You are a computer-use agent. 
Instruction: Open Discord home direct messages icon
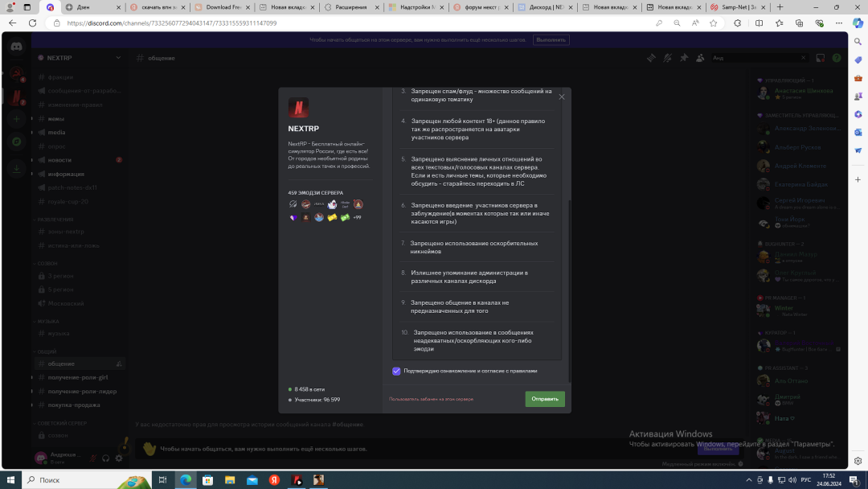(17, 47)
